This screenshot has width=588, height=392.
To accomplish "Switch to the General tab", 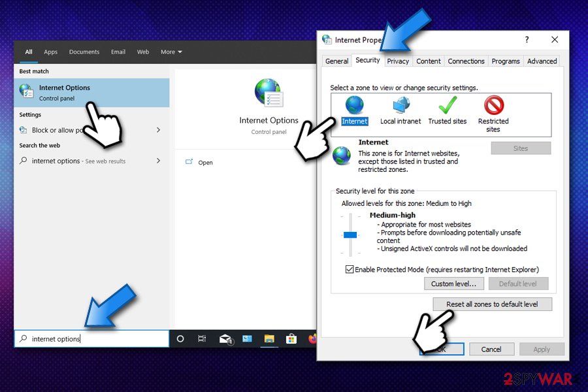I will pyautogui.click(x=336, y=61).
